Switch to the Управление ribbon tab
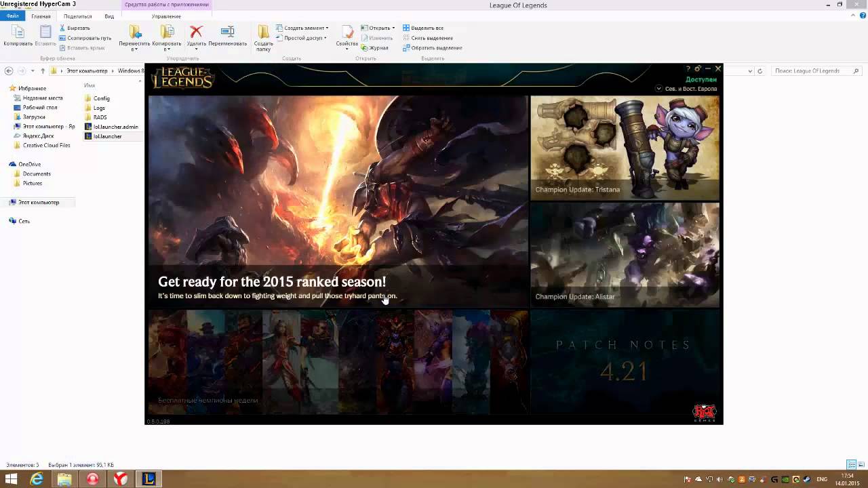Viewport: 868px width, 488px height. pos(166,16)
